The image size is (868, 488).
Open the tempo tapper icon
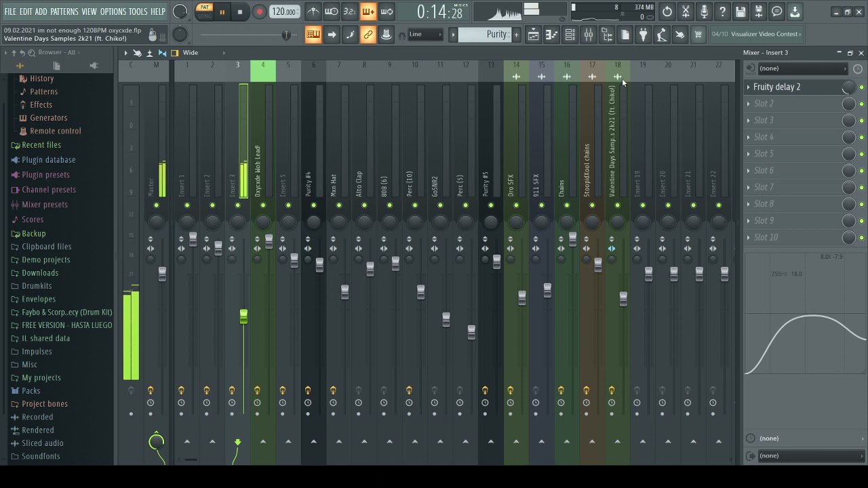pos(662,35)
